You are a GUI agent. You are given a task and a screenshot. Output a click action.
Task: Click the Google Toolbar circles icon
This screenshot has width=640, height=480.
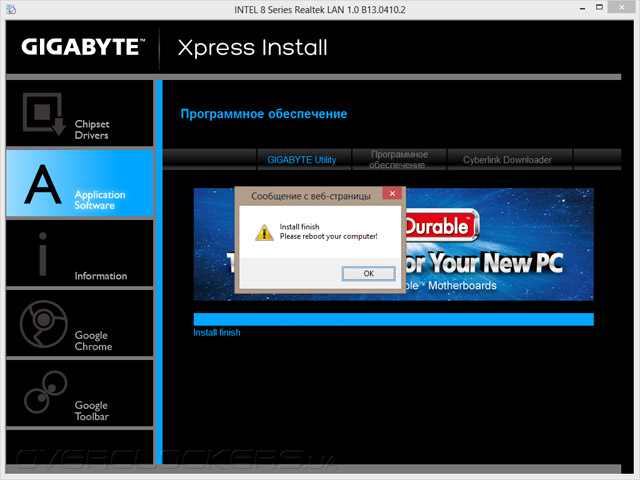[45, 392]
